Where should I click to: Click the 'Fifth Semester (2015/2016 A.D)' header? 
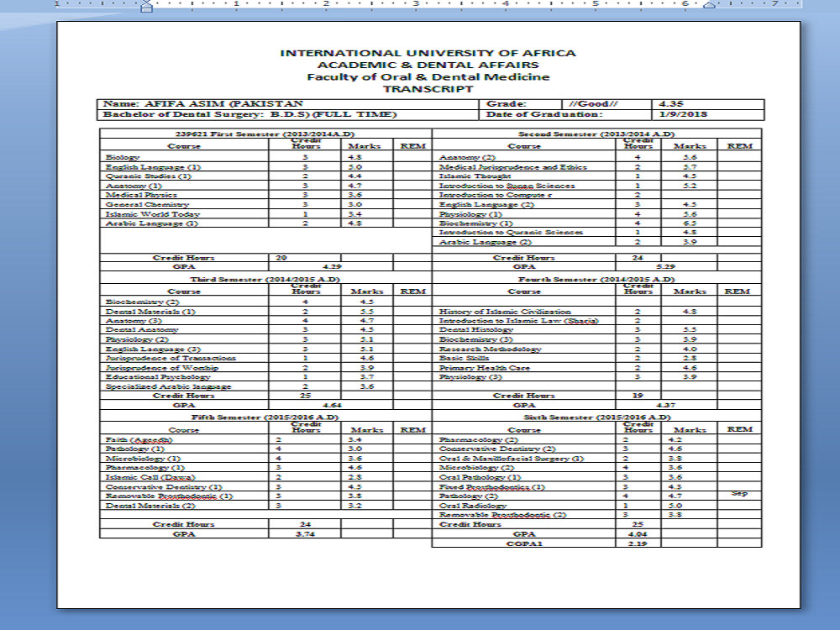[265, 417]
